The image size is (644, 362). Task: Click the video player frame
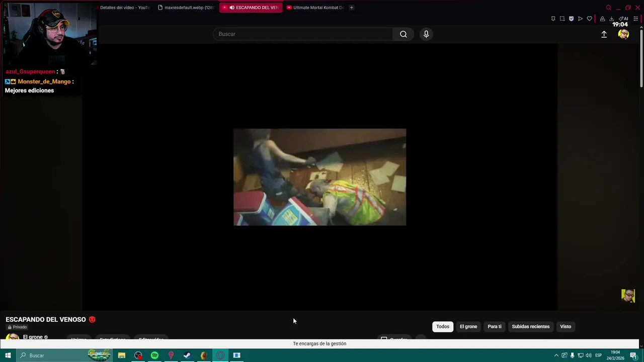319,177
